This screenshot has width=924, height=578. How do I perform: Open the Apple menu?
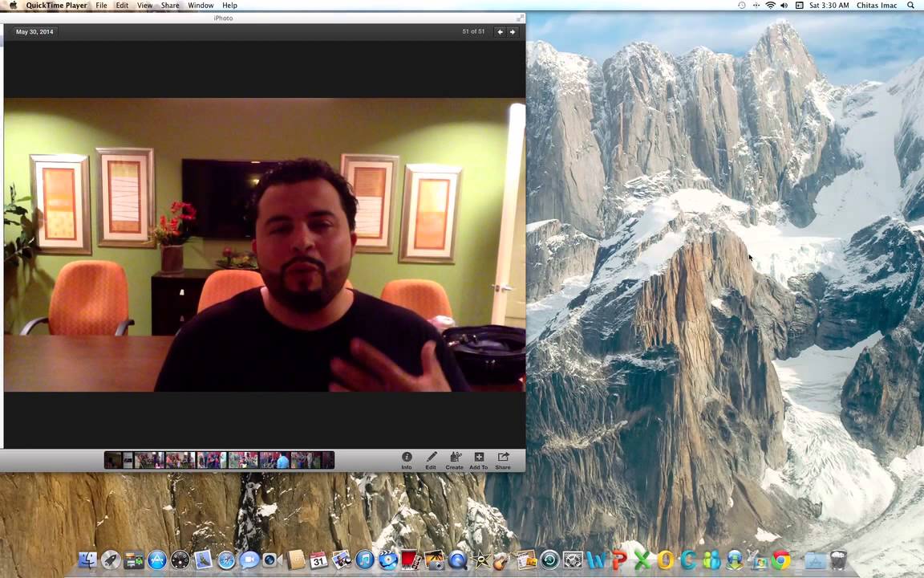coord(13,6)
